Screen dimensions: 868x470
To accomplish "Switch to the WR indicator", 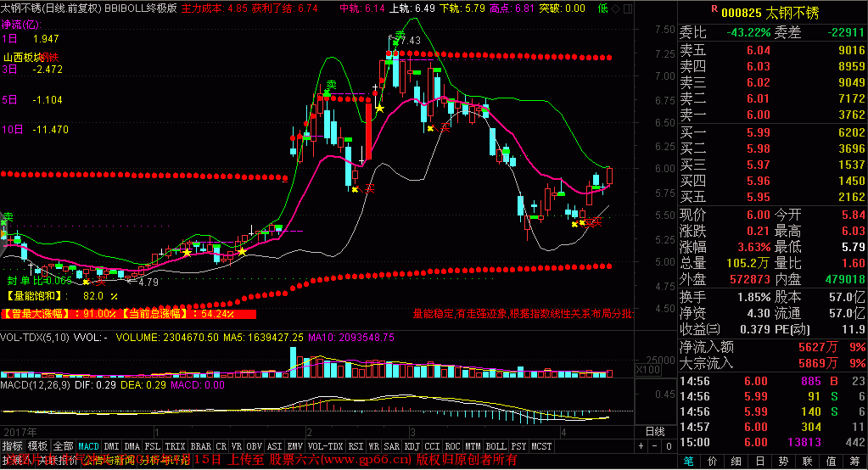I will pyautogui.click(x=374, y=446).
